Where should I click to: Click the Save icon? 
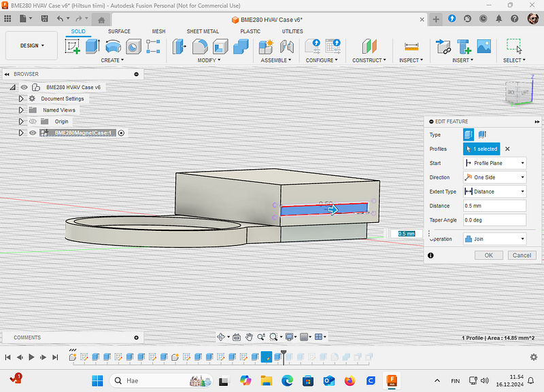coord(44,19)
